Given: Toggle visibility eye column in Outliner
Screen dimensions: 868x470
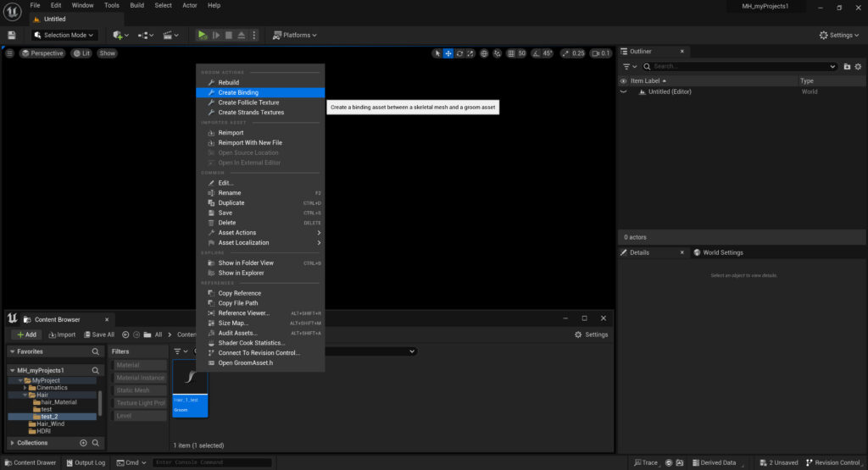Looking at the screenshot, I should pos(623,80).
